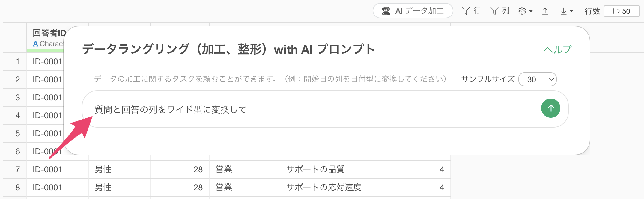
Task: Select row number 1
Action: click(18, 62)
